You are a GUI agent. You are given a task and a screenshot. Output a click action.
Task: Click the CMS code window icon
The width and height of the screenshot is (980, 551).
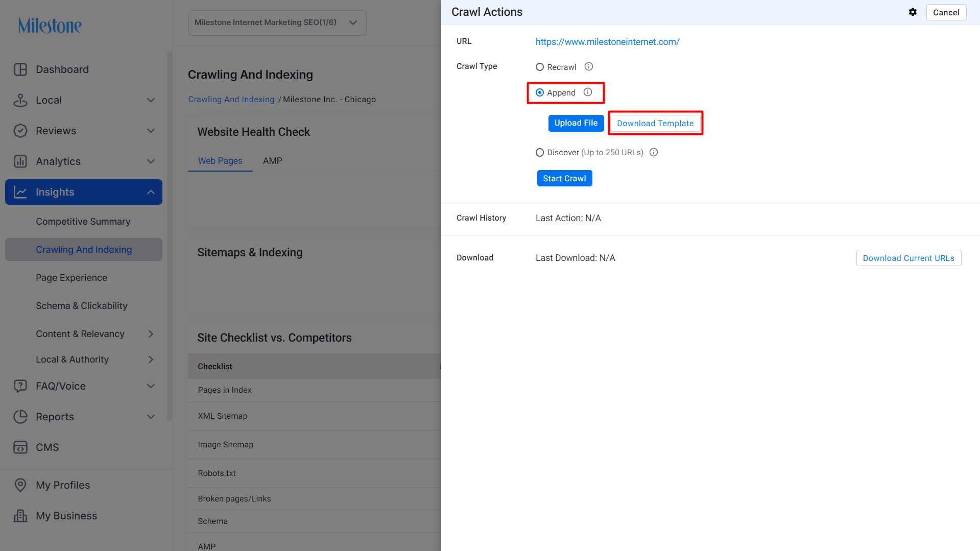pos(20,447)
